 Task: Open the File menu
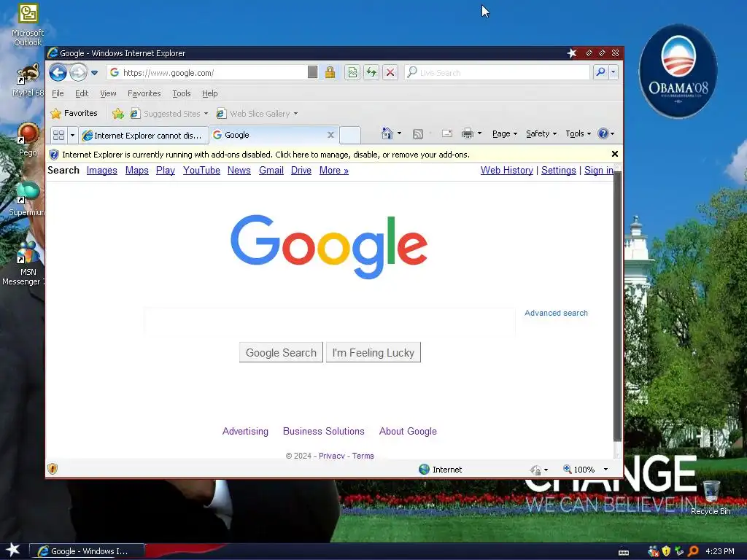click(x=58, y=93)
